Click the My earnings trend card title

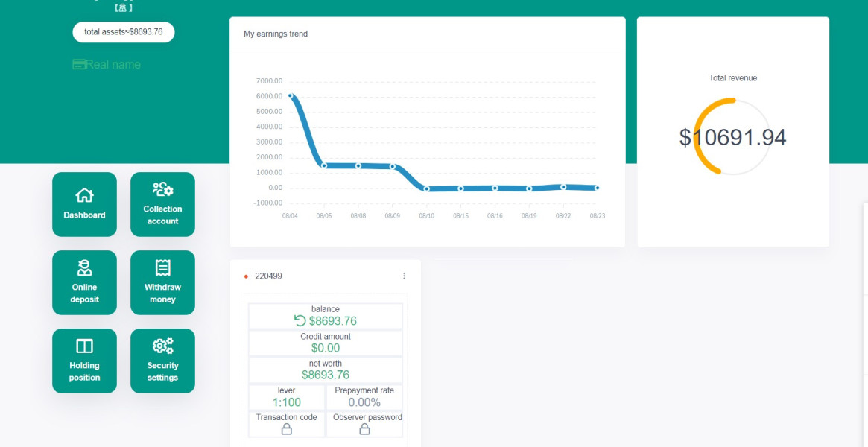[276, 34]
